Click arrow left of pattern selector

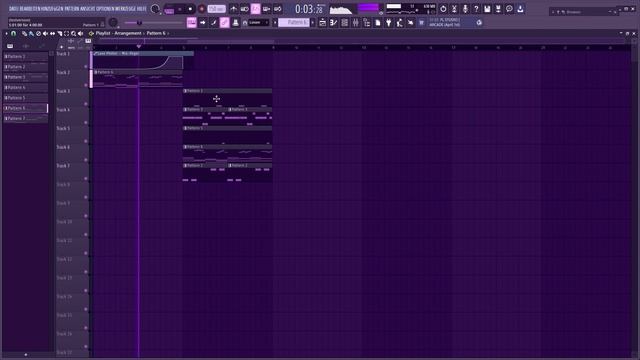[x=275, y=23]
